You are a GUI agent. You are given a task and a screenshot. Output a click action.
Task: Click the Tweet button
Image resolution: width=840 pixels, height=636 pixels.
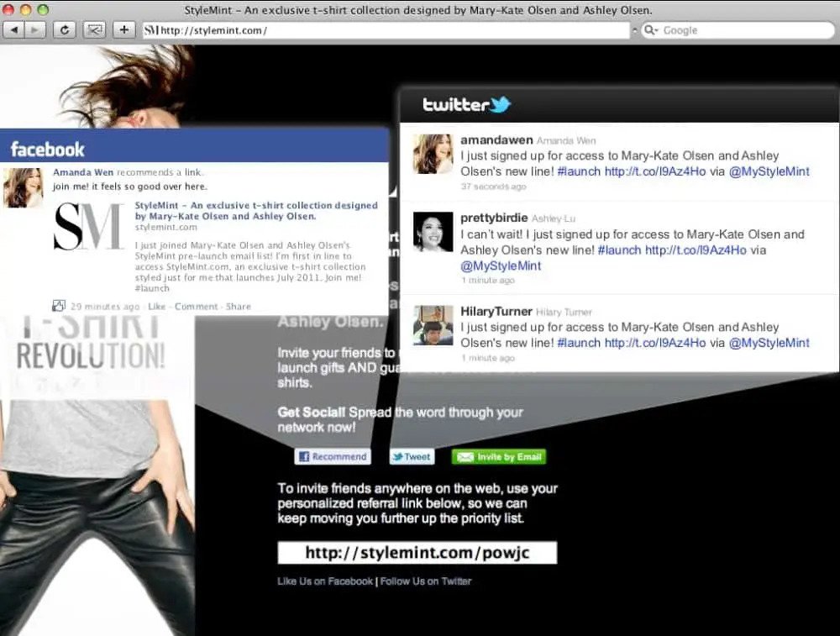(x=412, y=456)
